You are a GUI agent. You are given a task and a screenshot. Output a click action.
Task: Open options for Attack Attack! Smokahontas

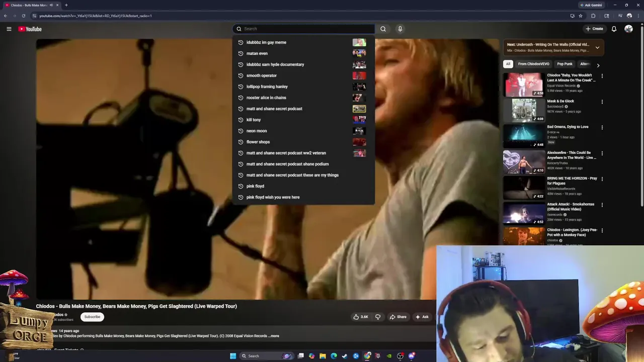pyautogui.click(x=602, y=205)
